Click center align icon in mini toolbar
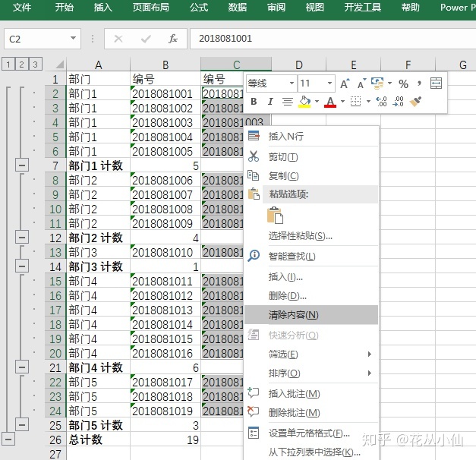Image resolution: width=476 pixels, height=460 pixels. pos(288,102)
